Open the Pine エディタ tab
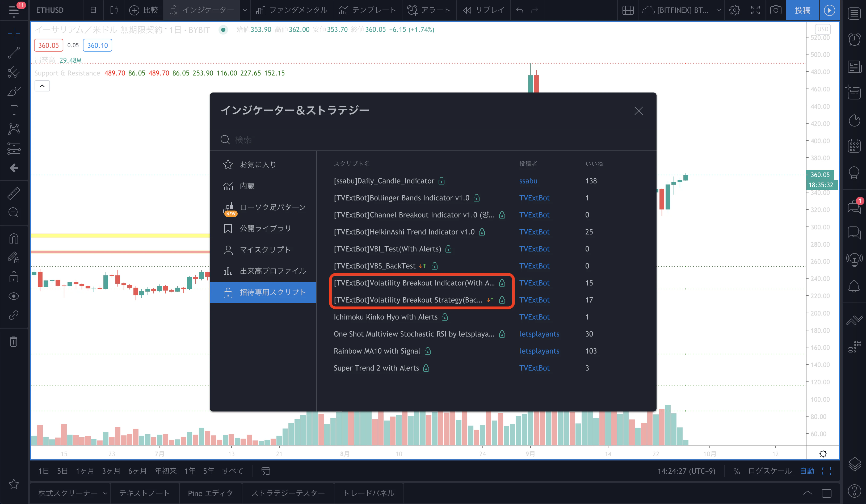This screenshot has width=866, height=504. pyautogui.click(x=210, y=493)
